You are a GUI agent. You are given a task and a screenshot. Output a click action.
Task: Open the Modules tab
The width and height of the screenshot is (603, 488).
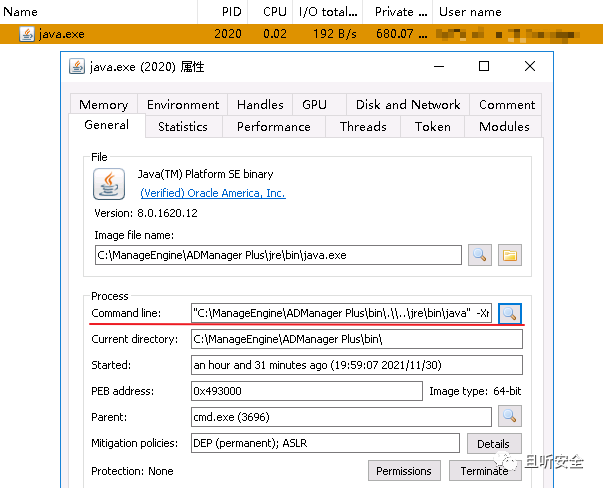[504, 127]
